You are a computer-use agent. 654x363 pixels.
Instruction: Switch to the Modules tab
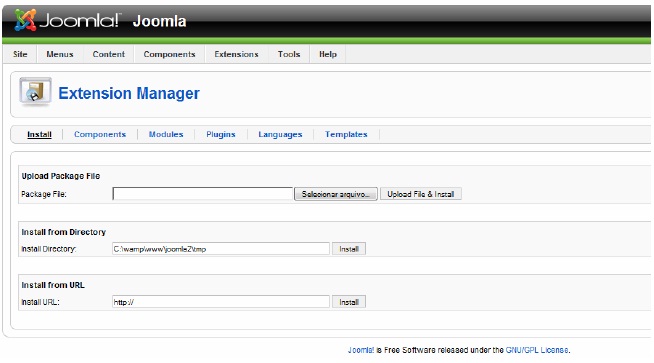tap(166, 134)
